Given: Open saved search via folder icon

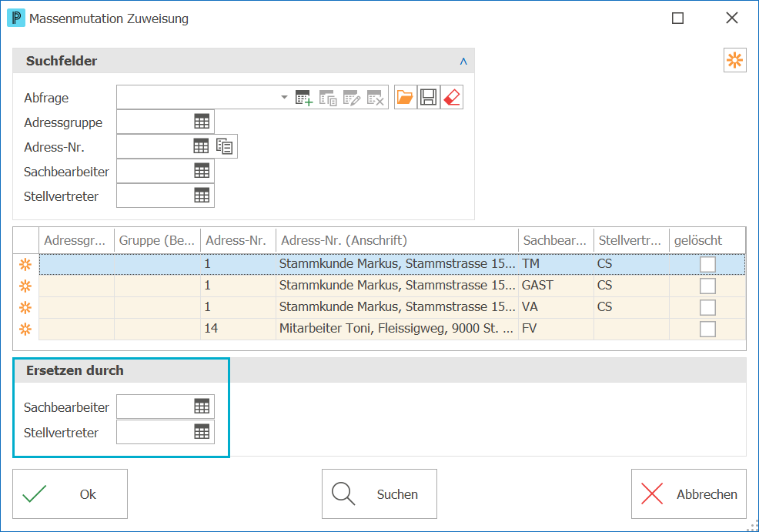Looking at the screenshot, I should pos(405,97).
